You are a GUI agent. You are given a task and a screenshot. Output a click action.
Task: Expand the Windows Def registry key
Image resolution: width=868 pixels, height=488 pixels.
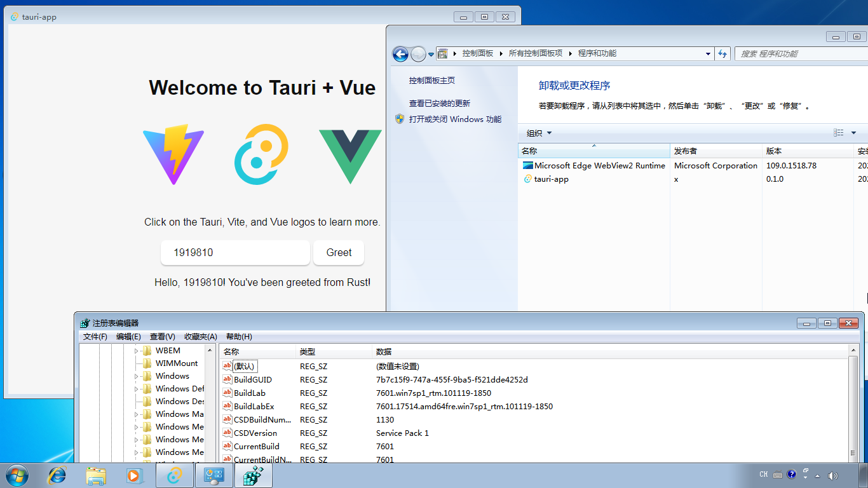[136, 389]
